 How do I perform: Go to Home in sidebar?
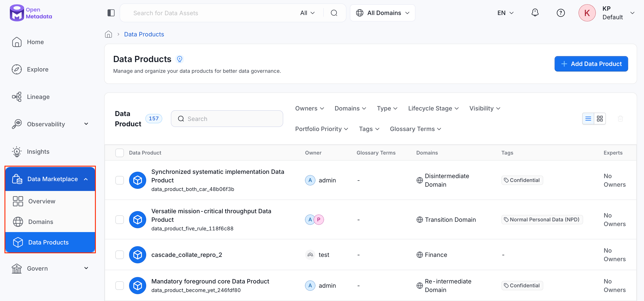50,42
